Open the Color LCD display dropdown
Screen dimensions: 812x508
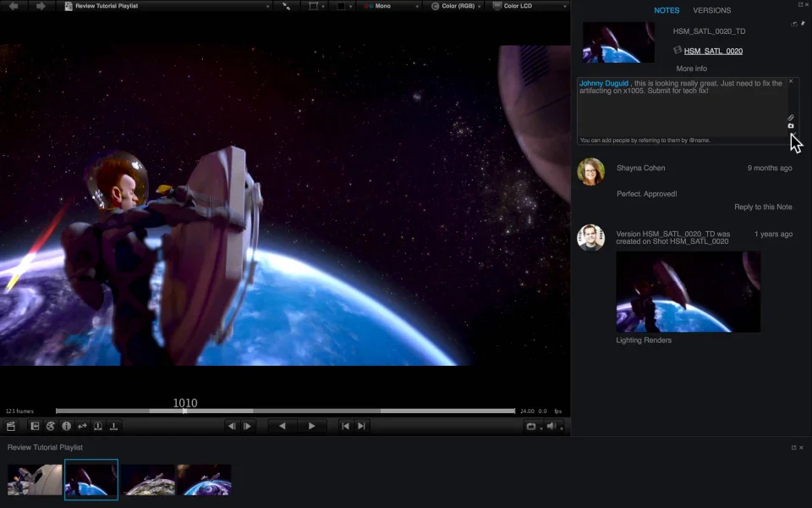click(x=528, y=6)
